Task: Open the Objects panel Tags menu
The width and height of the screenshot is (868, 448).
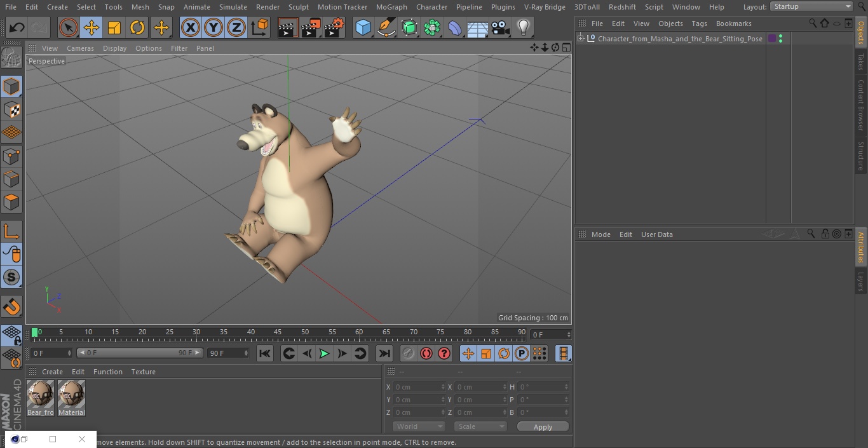Action: (699, 24)
